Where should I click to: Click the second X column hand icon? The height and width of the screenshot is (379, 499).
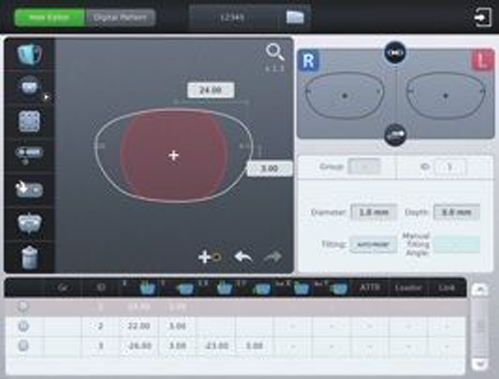click(x=224, y=288)
